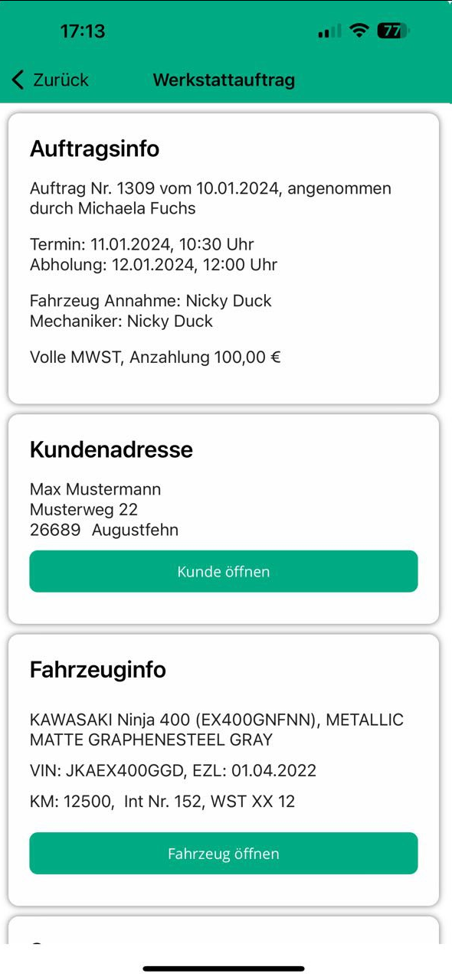452x980 pixels.
Task: Select the customer name Max Mustermann
Action: tap(95, 489)
